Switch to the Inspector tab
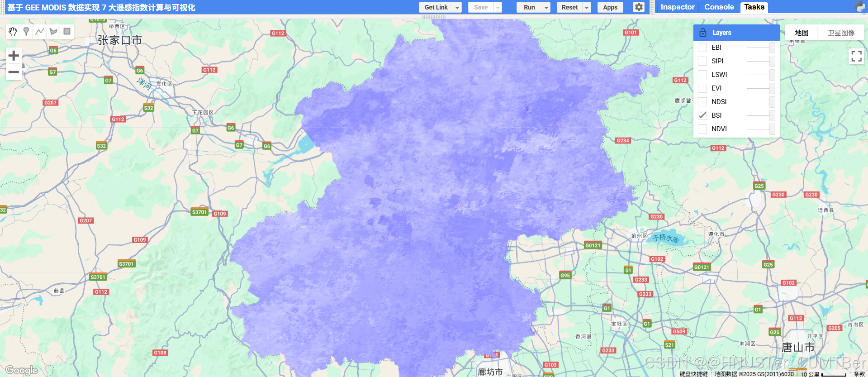868x377 pixels. click(x=677, y=7)
